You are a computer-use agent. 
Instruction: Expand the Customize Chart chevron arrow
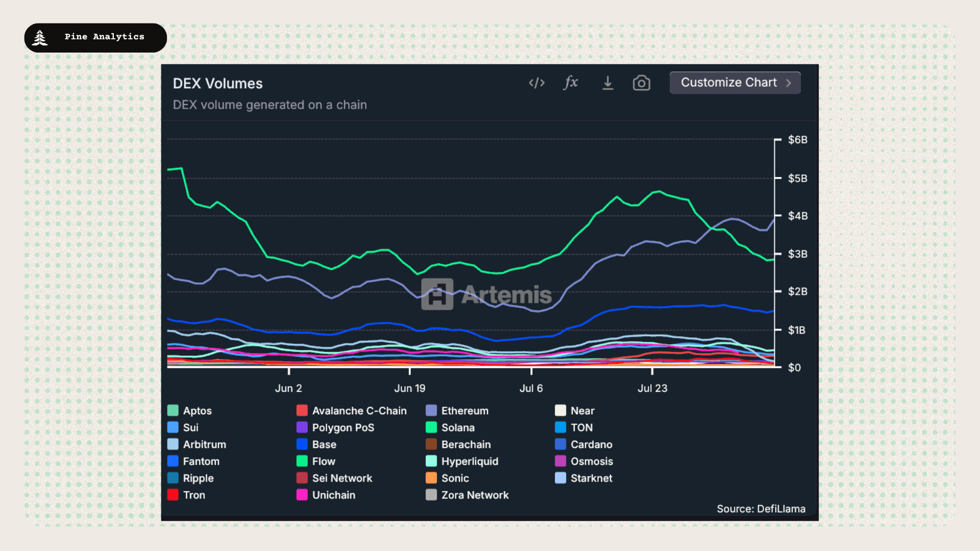pyautogui.click(x=789, y=83)
